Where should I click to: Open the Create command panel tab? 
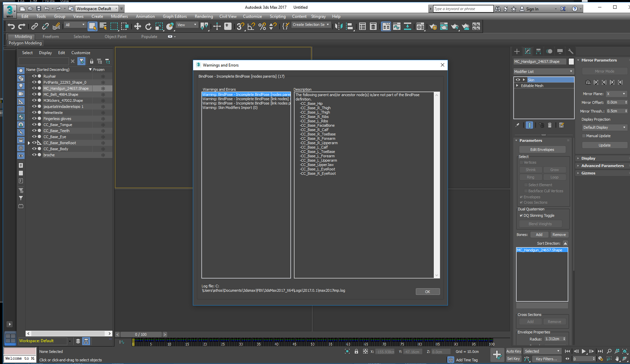click(517, 51)
